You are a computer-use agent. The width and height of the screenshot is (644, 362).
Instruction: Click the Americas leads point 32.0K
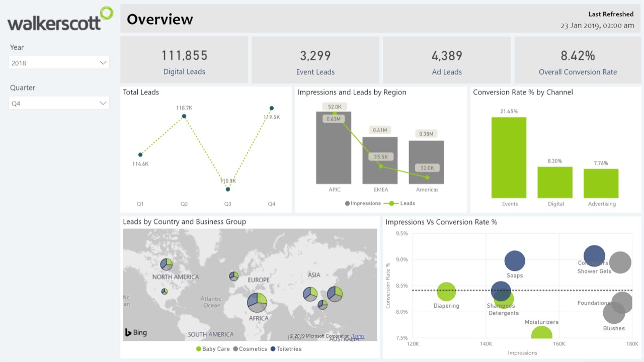pyautogui.click(x=427, y=177)
